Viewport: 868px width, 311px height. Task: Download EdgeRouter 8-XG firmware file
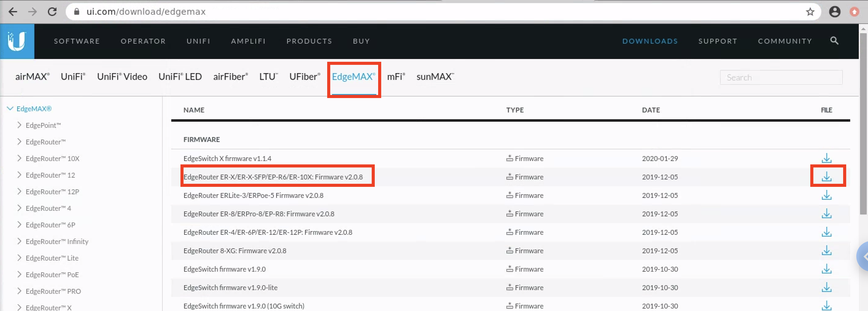click(x=827, y=251)
